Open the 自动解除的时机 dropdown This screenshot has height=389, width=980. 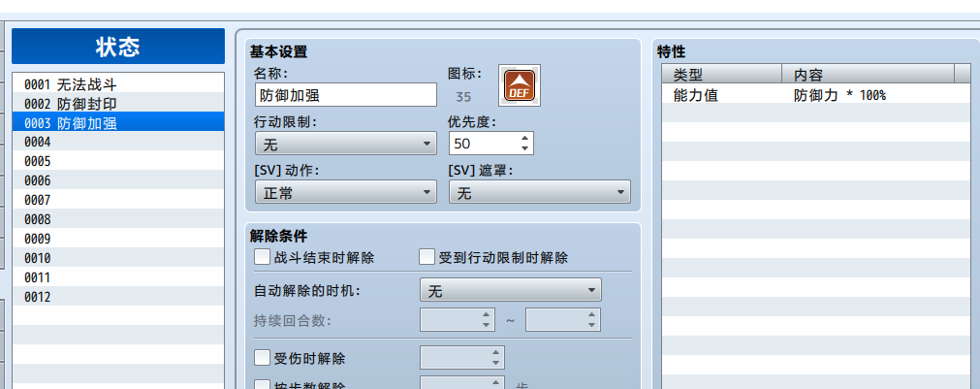point(511,290)
